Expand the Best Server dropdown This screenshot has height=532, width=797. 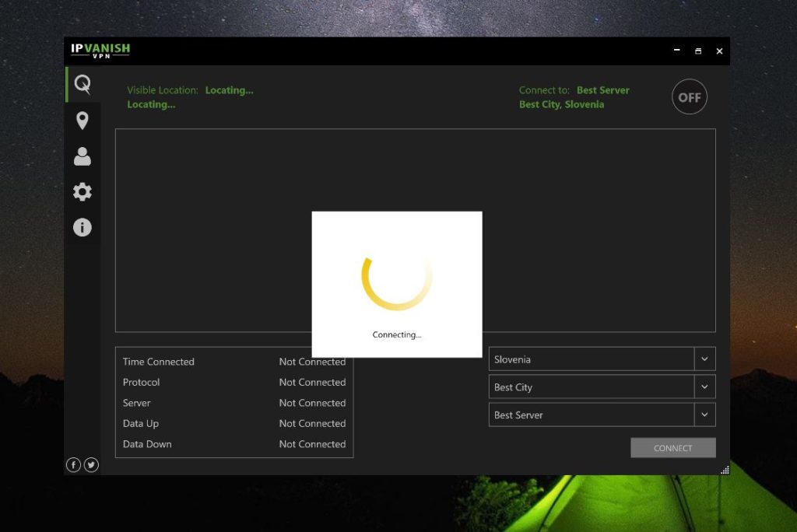[x=704, y=415]
